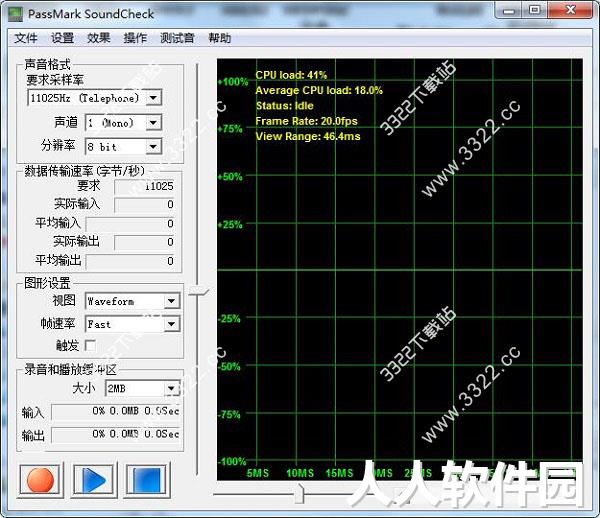The height and width of the screenshot is (518, 600).
Task: Click the Status: Idle text
Action: 285,106
